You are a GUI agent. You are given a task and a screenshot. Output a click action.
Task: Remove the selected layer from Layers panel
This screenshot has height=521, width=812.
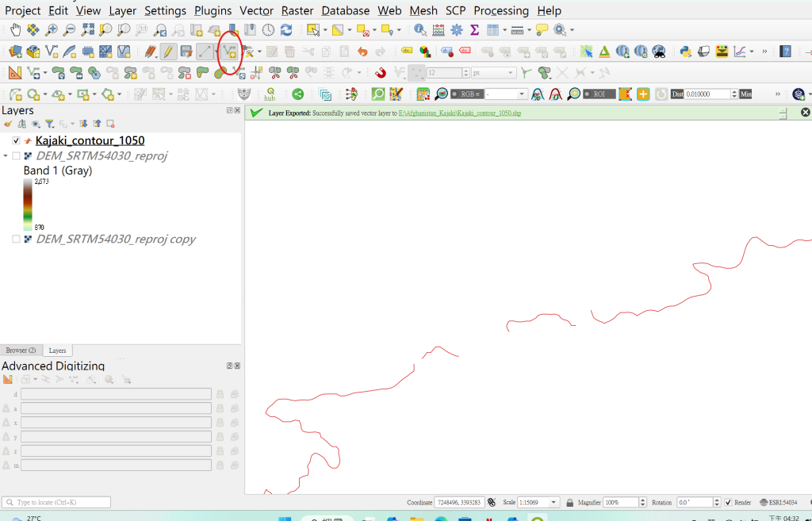(x=110, y=124)
